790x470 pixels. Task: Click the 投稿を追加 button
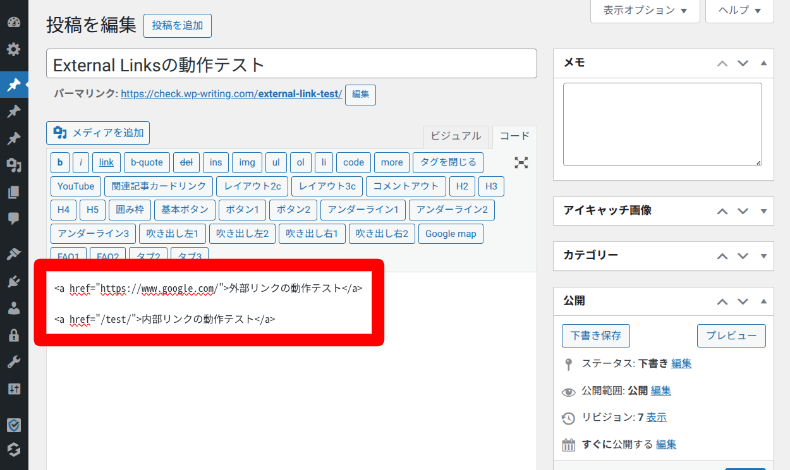(x=177, y=26)
